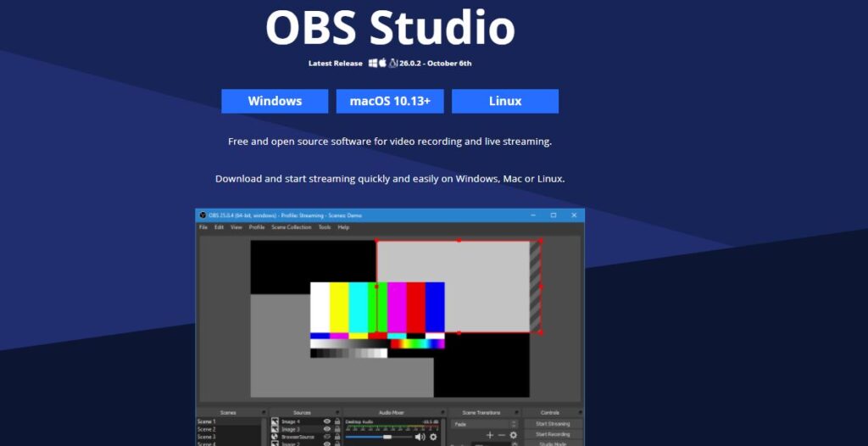Minimize the OBS window
868x446 pixels.
532,215
